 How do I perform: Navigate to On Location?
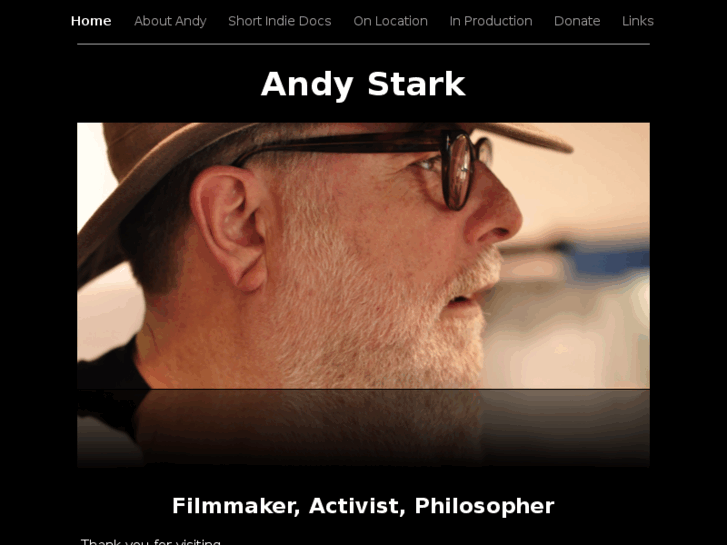click(x=390, y=21)
